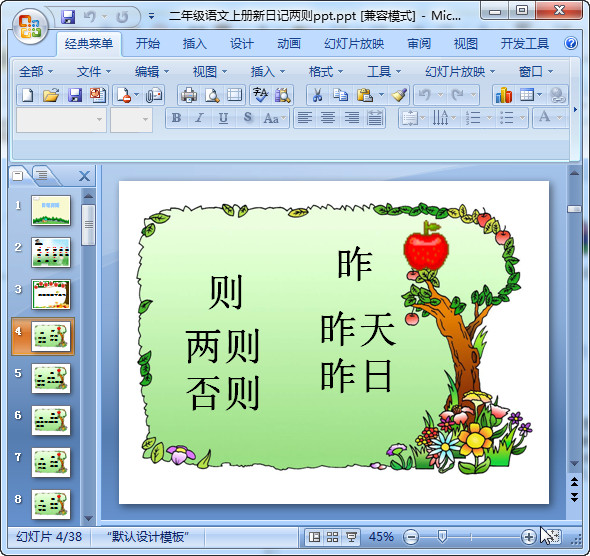The image size is (590, 556).
Task: Start slide show from status bar icon
Action: pyautogui.click(x=351, y=537)
